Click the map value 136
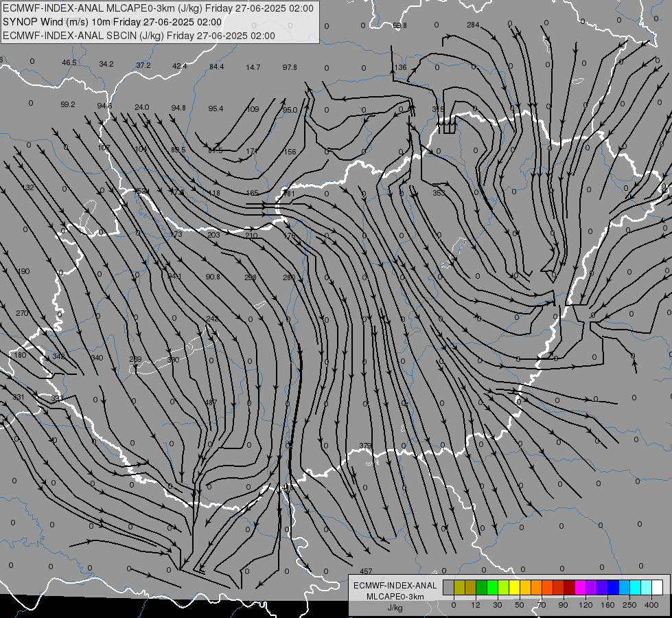The height and width of the screenshot is (618, 672). (x=400, y=67)
